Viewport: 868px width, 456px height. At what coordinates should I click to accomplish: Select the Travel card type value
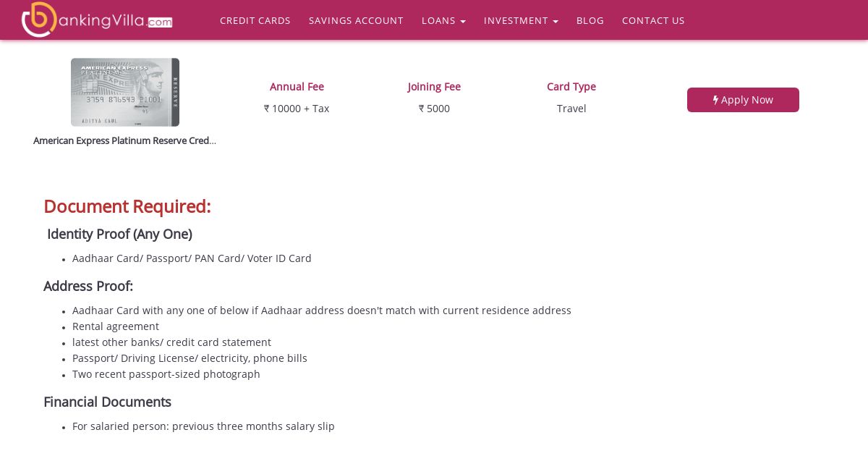tap(571, 109)
